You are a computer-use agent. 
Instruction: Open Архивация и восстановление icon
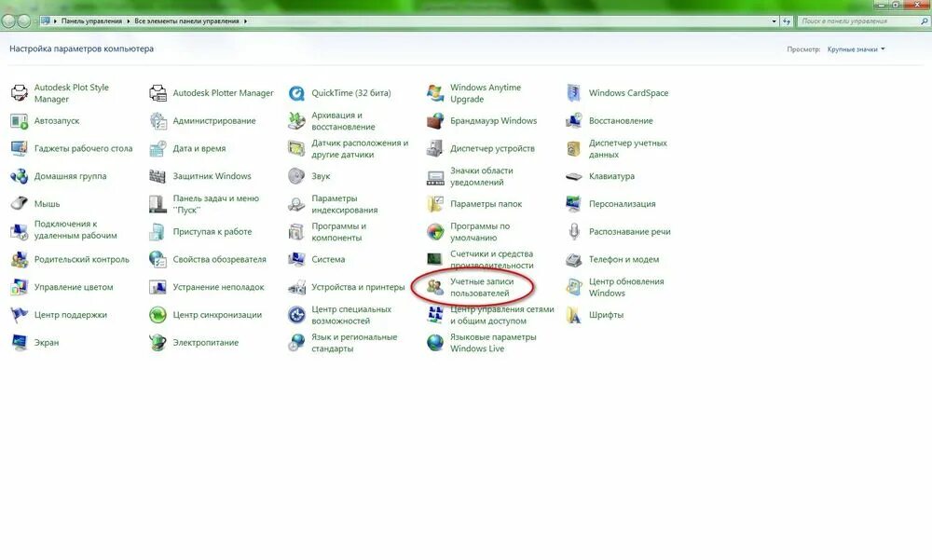296,121
